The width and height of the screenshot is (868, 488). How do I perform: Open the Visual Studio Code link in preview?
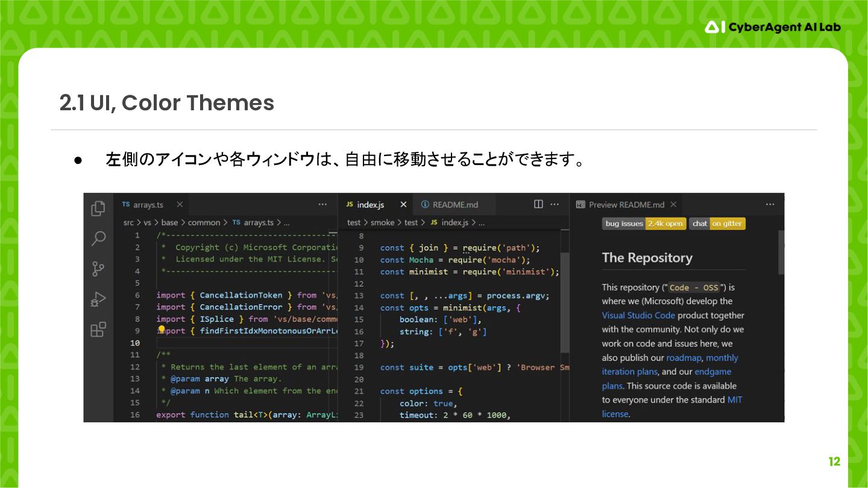(638, 316)
